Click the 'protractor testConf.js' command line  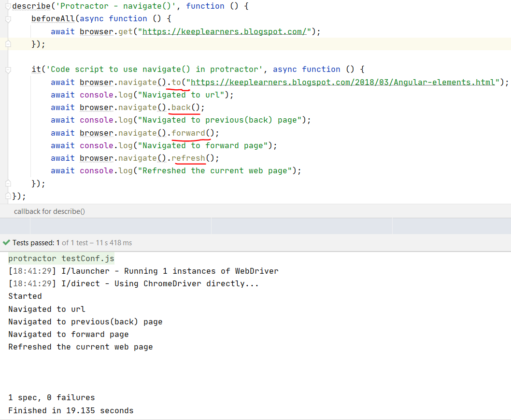point(61,258)
